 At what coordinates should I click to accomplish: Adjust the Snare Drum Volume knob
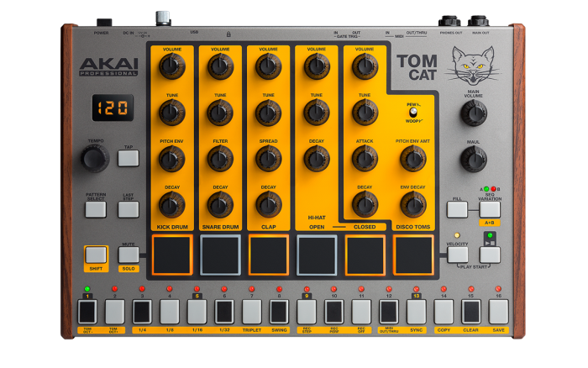220,66
